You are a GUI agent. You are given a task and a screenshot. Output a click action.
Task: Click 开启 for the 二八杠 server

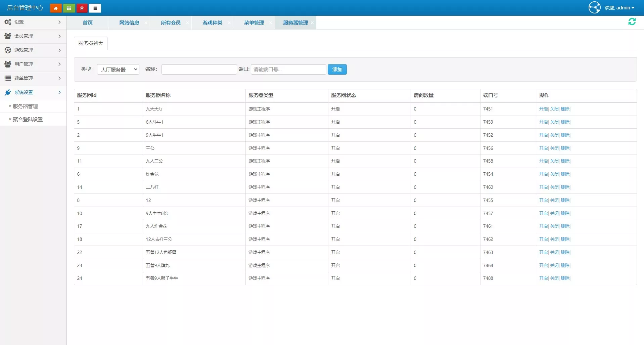(543, 187)
